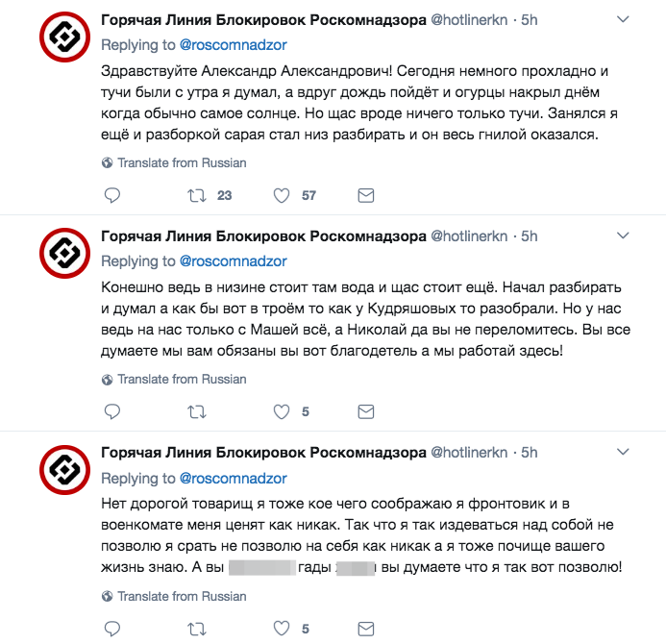Click Translate from Russian on third tweet
This screenshot has height=644, width=666.
tap(181, 597)
